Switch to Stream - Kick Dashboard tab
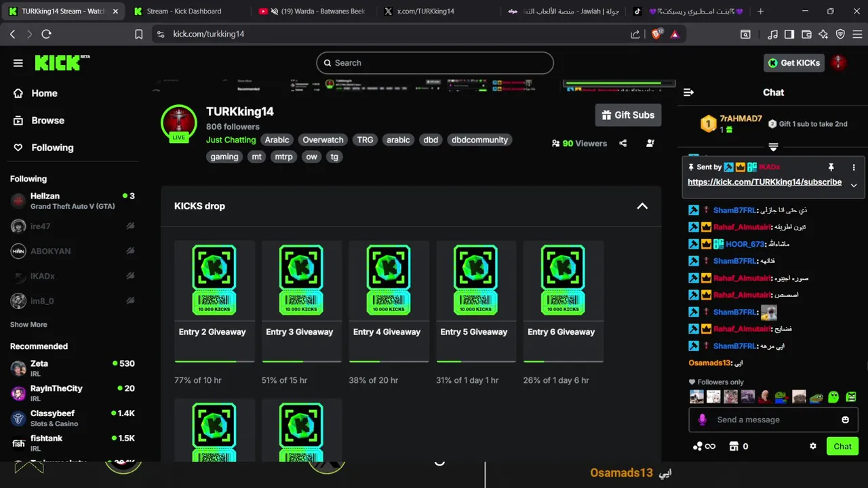The height and width of the screenshot is (488, 868). coord(184,12)
